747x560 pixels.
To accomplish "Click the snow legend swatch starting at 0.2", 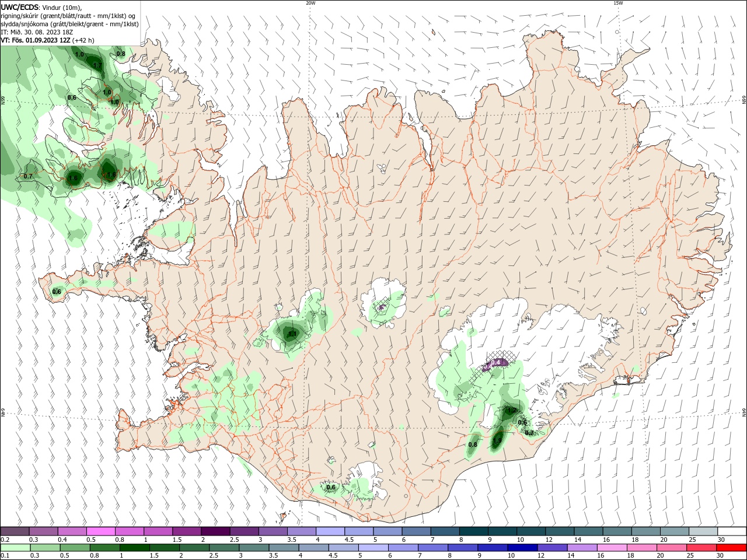I will tap(15, 531).
